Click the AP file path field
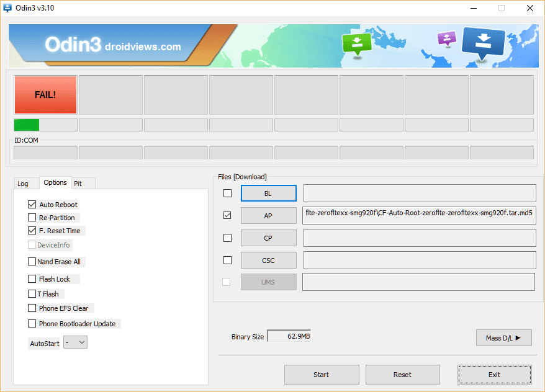The height and width of the screenshot is (392, 545). click(x=419, y=216)
